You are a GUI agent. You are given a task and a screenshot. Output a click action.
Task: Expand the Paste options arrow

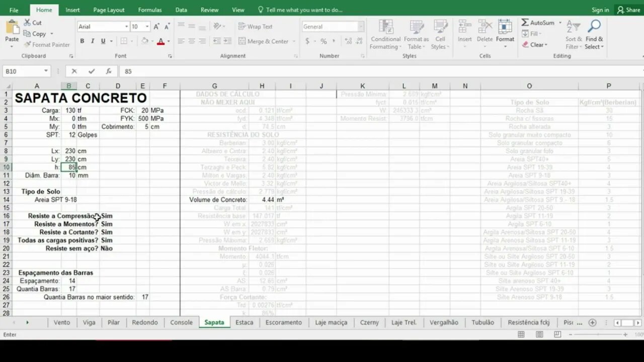[x=12, y=46]
